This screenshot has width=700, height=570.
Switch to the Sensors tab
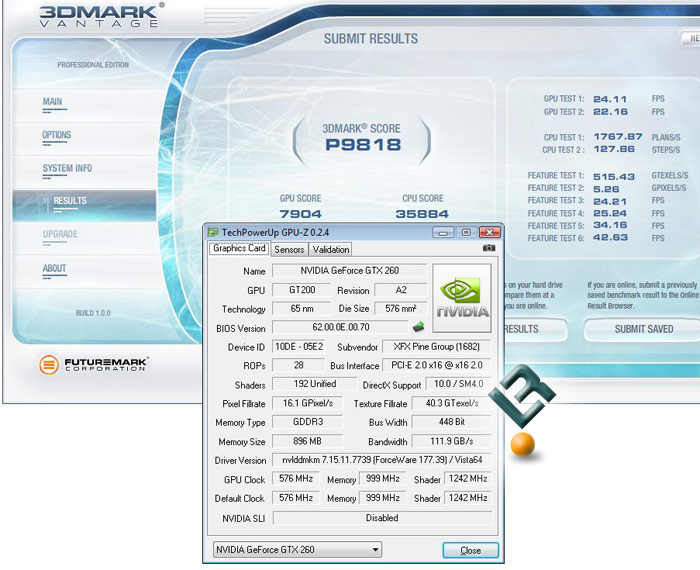pyautogui.click(x=289, y=250)
